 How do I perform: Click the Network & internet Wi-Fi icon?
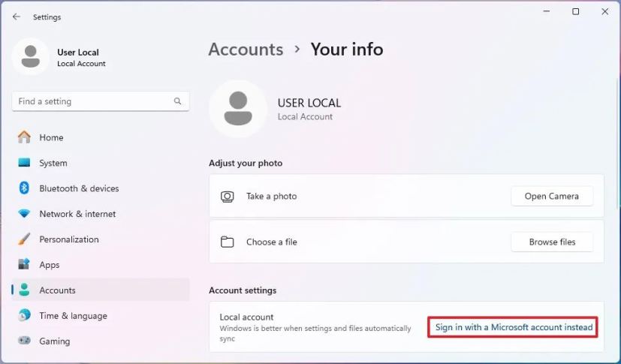pyautogui.click(x=24, y=214)
